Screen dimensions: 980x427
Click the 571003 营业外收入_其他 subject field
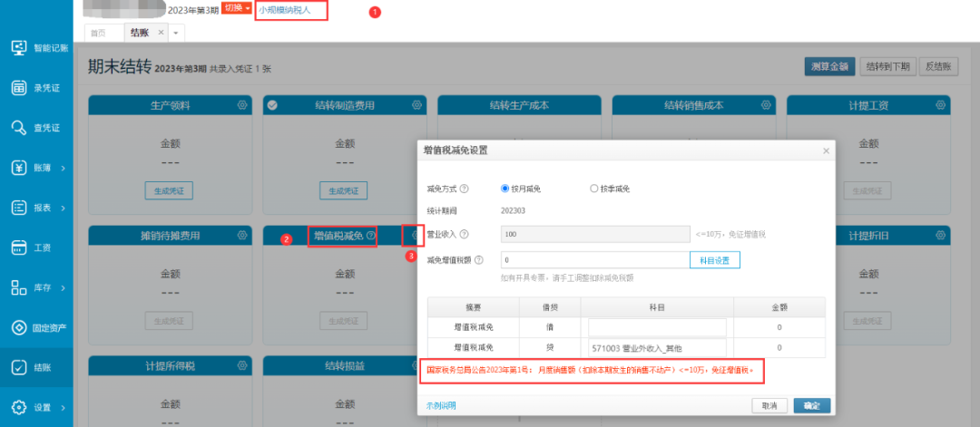pos(657,348)
